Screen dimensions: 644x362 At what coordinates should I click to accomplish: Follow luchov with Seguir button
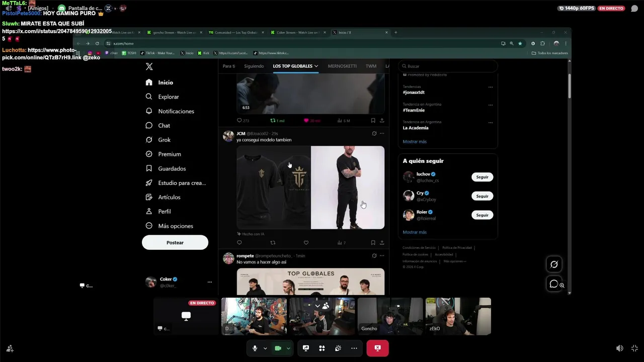[x=482, y=177]
